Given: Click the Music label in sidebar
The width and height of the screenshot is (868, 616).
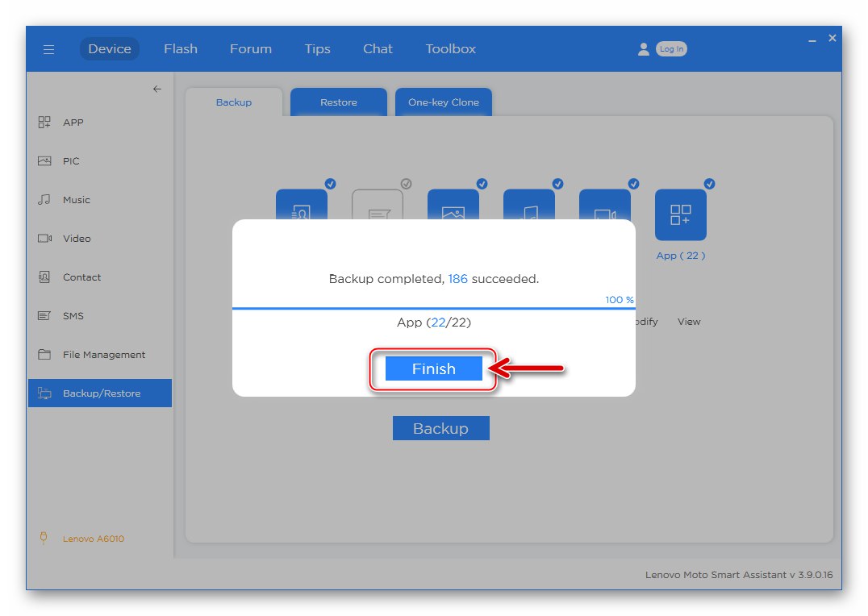Looking at the screenshot, I should pyautogui.click(x=77, y=200).
